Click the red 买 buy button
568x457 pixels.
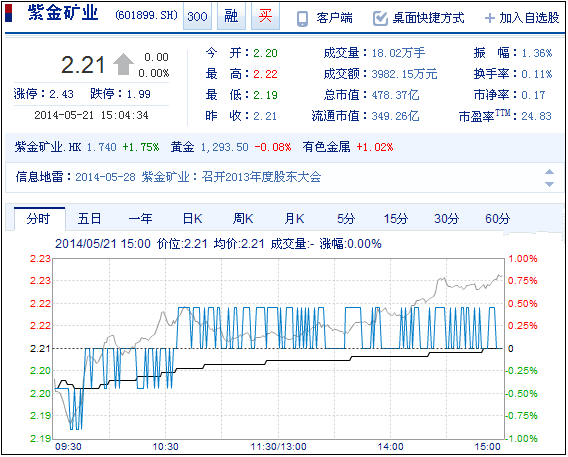coord(265,16)
